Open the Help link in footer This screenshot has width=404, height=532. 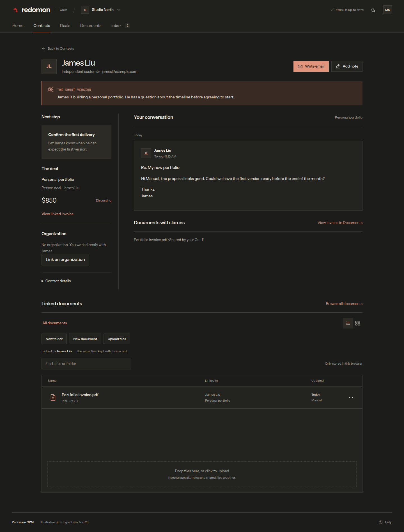tap(385, 522)
